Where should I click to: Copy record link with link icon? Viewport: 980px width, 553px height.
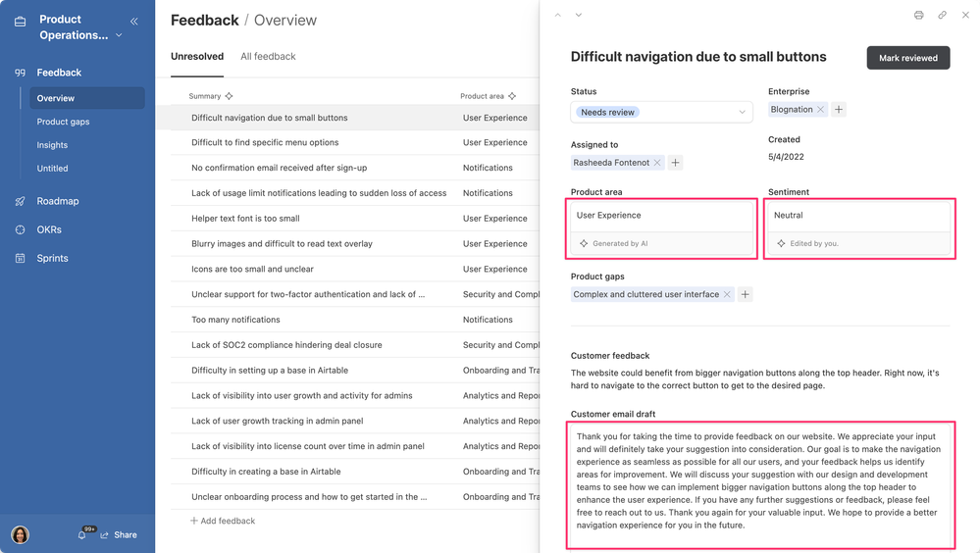point(942,15)
